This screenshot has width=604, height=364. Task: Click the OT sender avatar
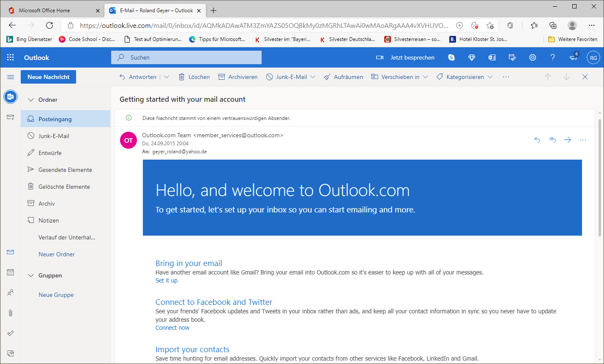[x=128, y=140]
